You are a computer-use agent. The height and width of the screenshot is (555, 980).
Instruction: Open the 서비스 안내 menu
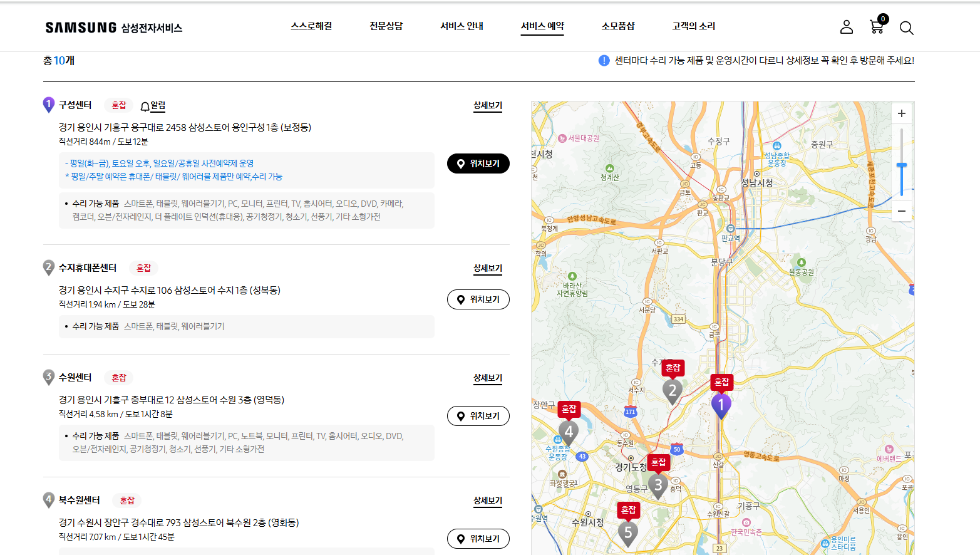click(x=462, y=26)
